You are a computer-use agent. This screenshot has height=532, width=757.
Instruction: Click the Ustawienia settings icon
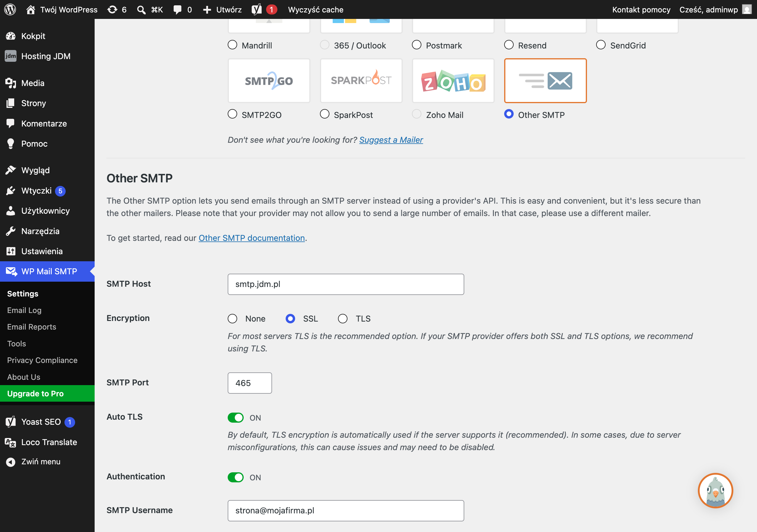click(11, 251)
